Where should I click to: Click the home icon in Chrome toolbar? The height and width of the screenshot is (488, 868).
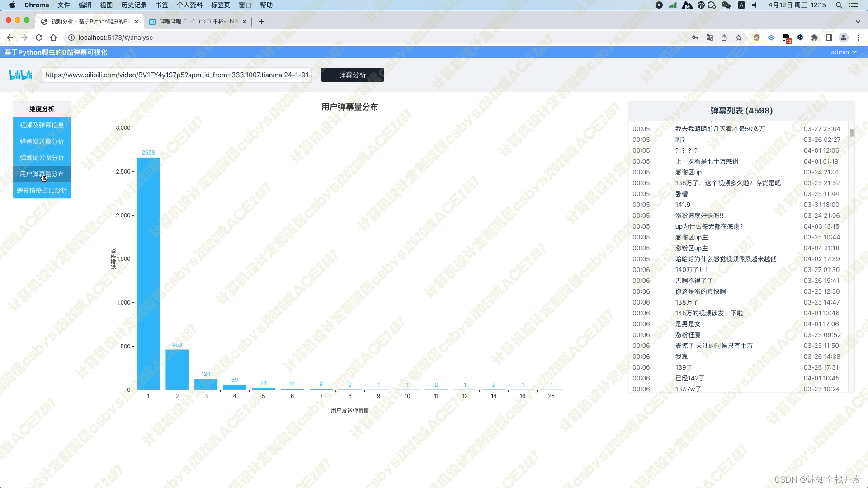coord(53,38)
